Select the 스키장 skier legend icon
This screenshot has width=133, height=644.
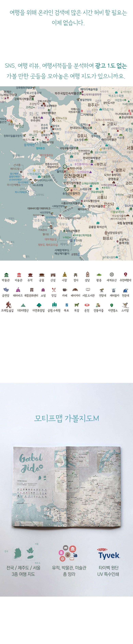click(125, 305)
